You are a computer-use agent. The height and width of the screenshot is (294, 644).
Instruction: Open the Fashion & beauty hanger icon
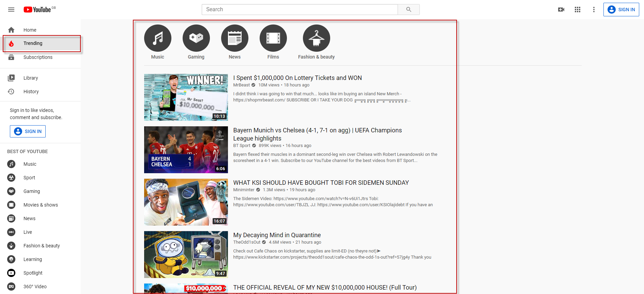tap(317, 38)
